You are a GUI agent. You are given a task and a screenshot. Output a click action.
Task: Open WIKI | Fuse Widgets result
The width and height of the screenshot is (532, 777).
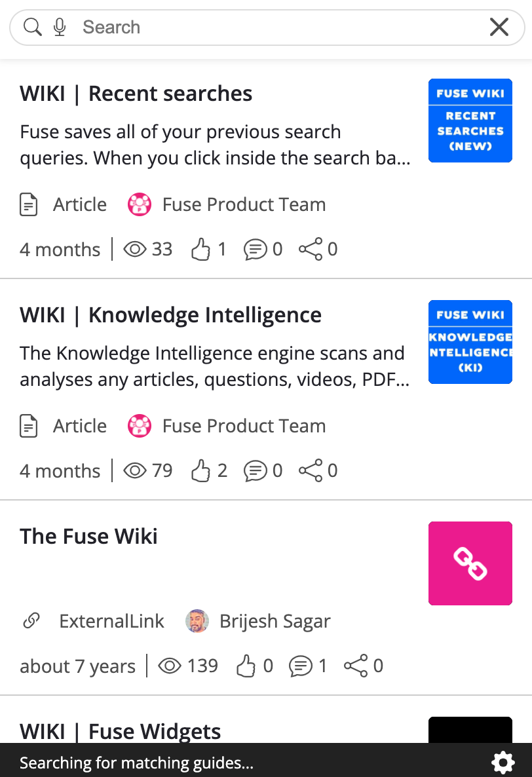(121, 731)
